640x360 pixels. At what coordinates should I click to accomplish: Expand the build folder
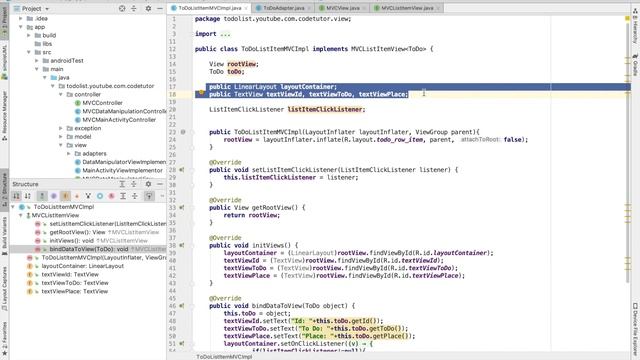[x=29, y=36]
